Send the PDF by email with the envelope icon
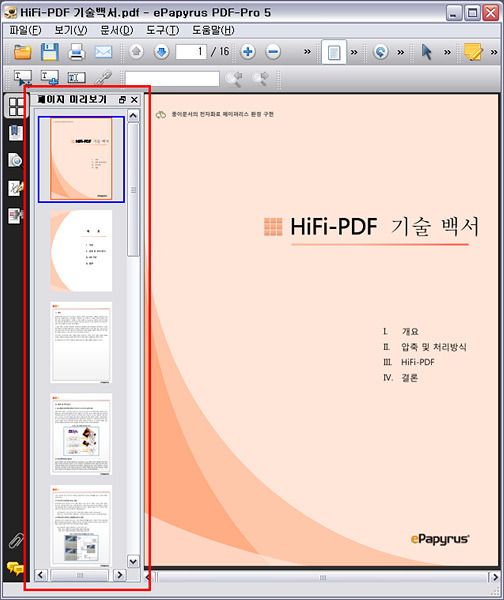 103,52
